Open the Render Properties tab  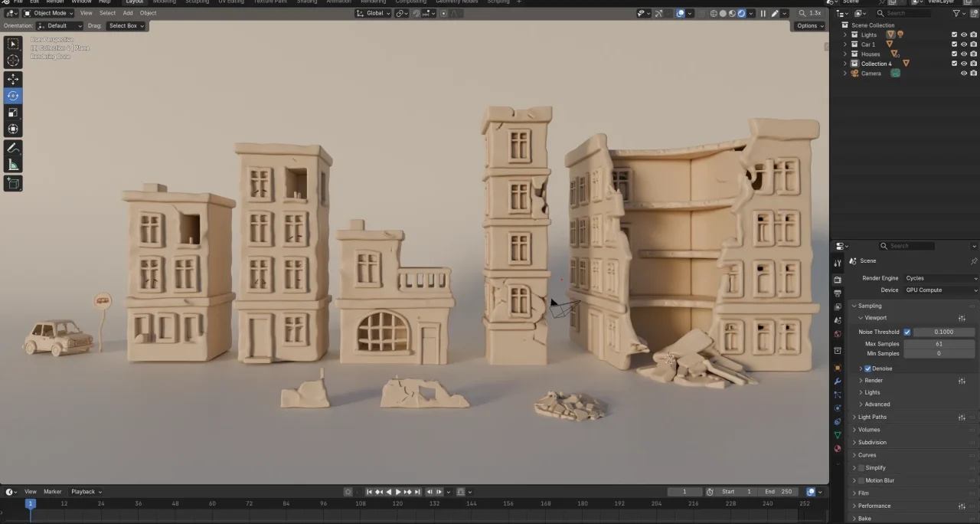click(x=838, y=279)
